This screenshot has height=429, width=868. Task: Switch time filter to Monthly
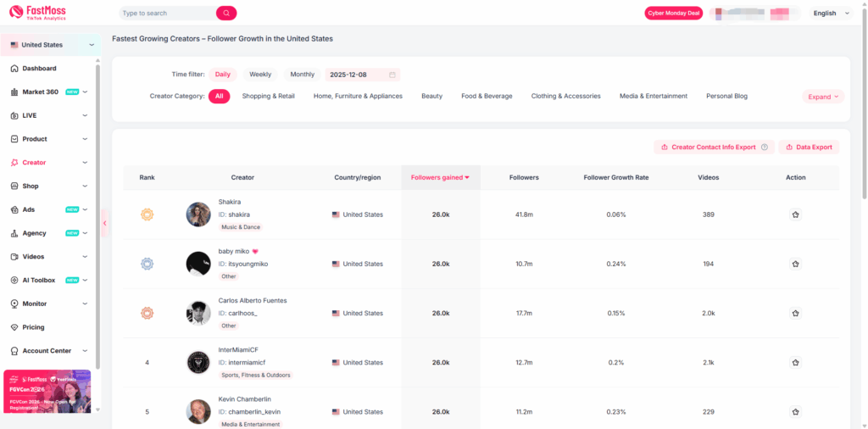[x=302, y=75]
